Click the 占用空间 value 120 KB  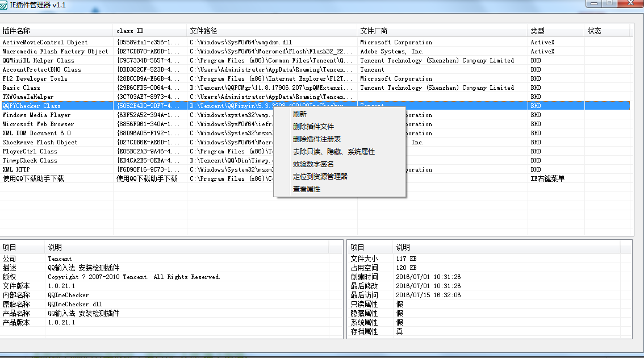(x=406, y=268)
